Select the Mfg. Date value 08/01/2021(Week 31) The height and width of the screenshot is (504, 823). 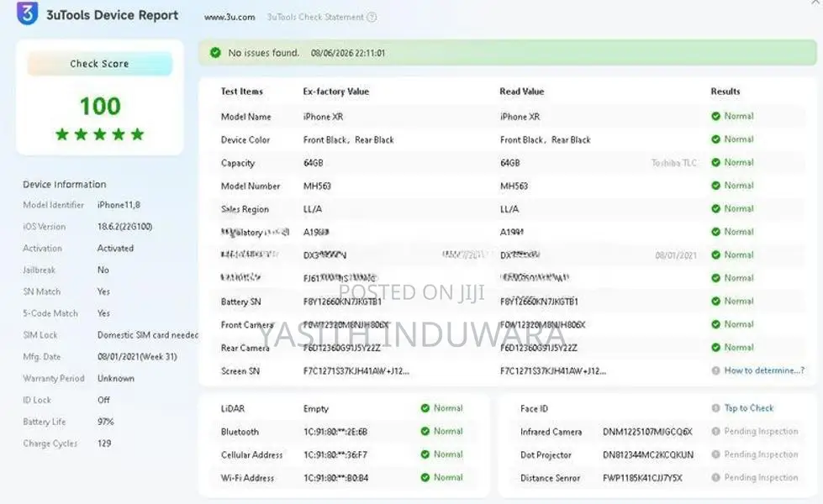tap(137, 357)
